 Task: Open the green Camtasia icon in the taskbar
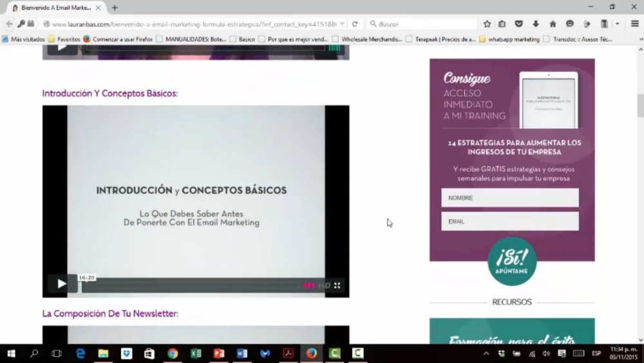coord(334,353)
